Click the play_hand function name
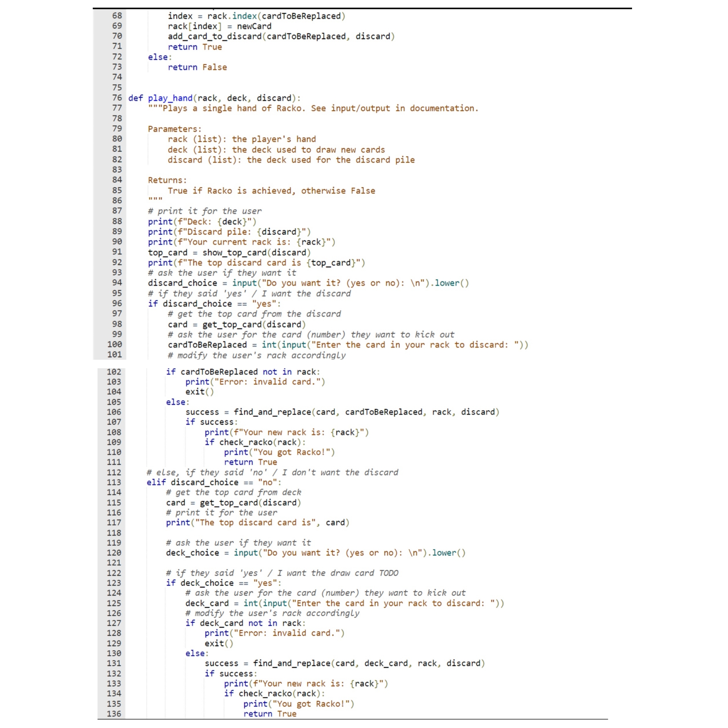Viewport: 728px width, 728px height. (170, 98)
